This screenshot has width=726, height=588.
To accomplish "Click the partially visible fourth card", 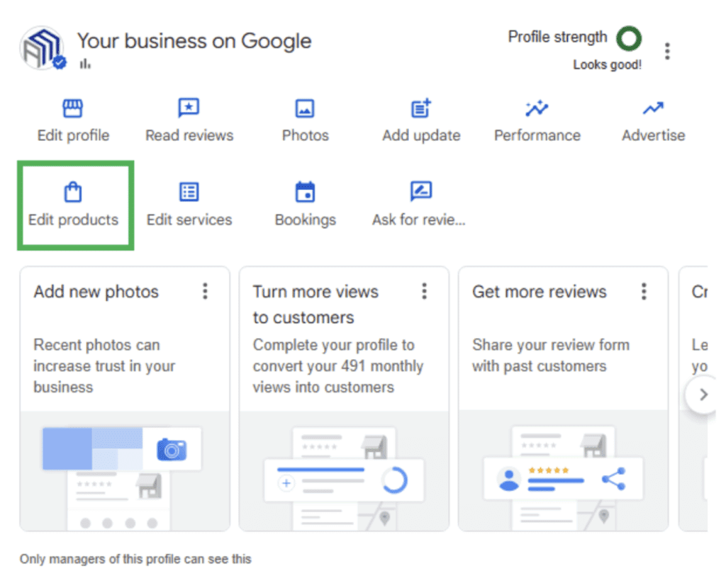I will click(x=693, y=398).
